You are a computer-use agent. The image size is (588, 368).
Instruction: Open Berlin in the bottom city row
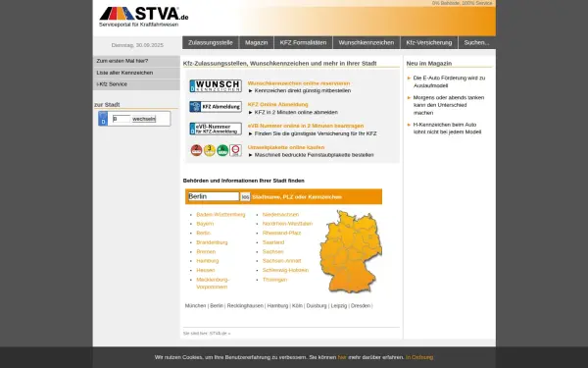pos(217,306)
